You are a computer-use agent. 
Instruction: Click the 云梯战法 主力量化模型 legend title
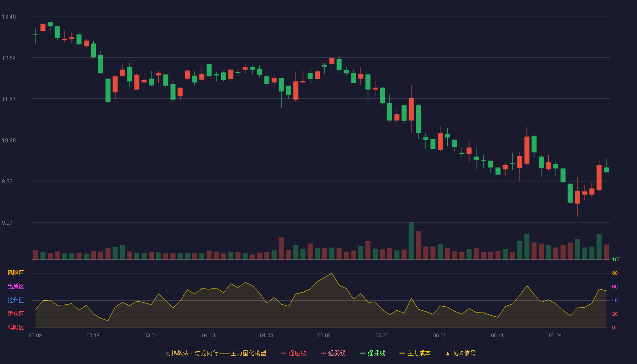[215, 353]
